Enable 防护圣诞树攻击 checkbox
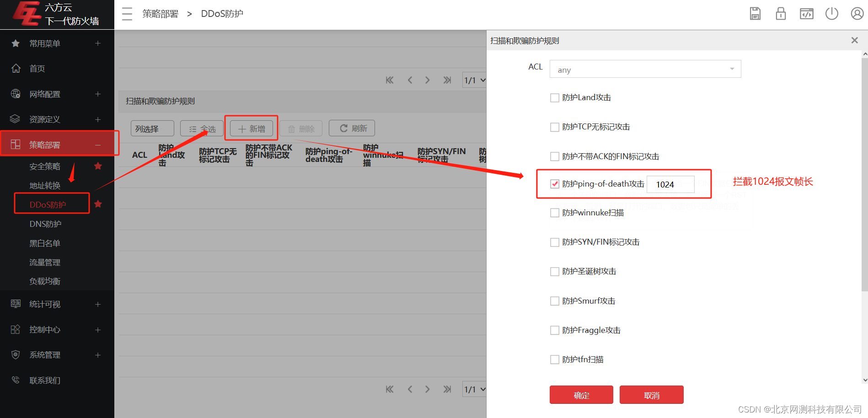The width and height of the screenshot is (868, 418). [x=555, y=272]
